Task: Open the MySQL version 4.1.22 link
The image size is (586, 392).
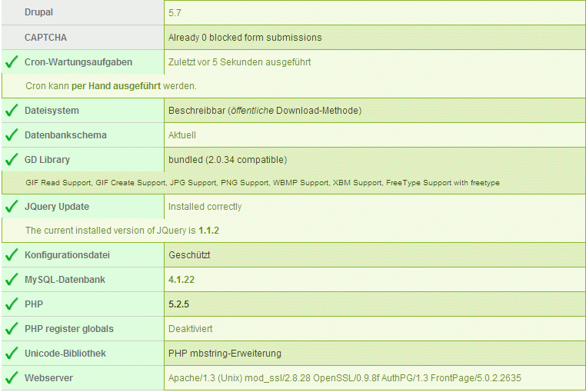Action: click(x=181, y=280)
